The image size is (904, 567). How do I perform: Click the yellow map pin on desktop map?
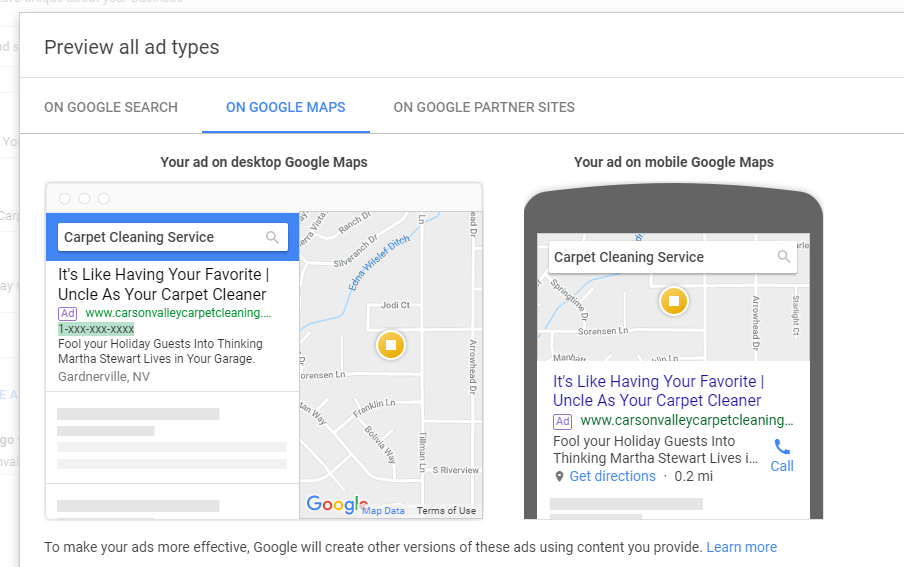pyautogui.click(x=391, y=345)
